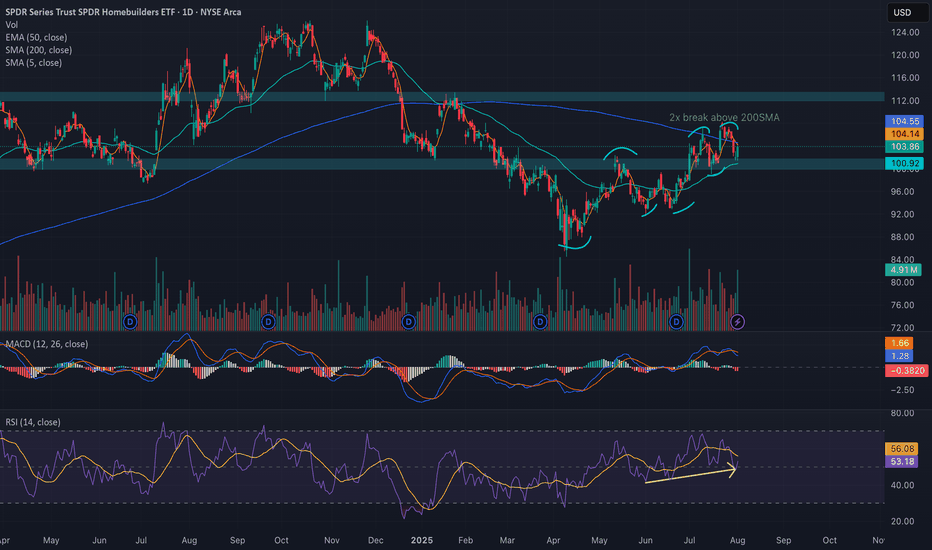Click the 72.00 price axis label

902,328
